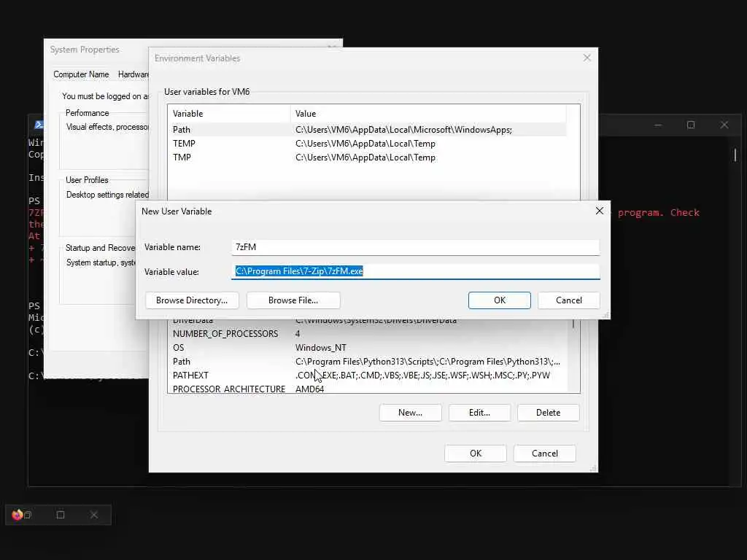
Task: Click New button for system variables
Action: pyautogui.click(x=410, y=413)
